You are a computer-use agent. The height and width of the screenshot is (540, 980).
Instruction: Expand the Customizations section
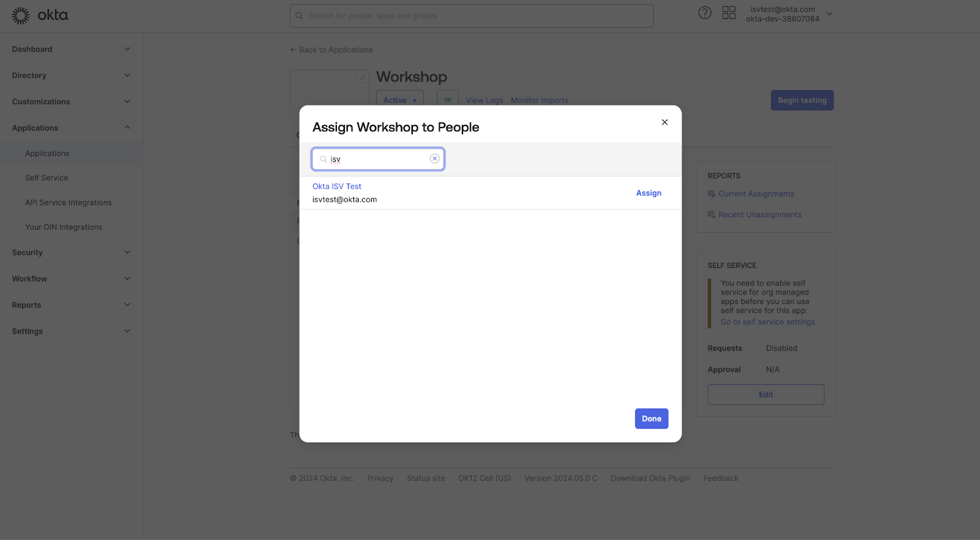[72, 102]
